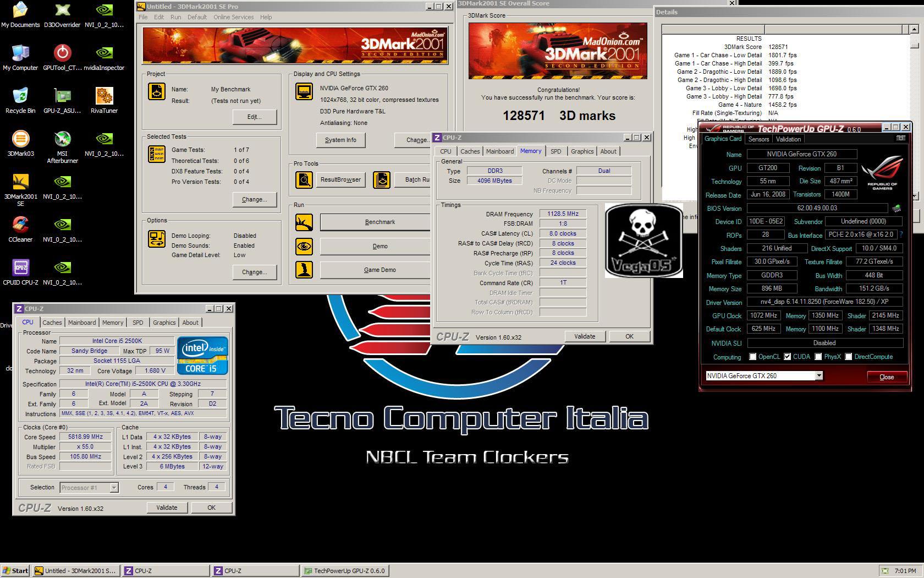Click Edit button in Project section
The width and height of the screenshot is (924, 578).
pyautogui.click(x=254, y=117)
